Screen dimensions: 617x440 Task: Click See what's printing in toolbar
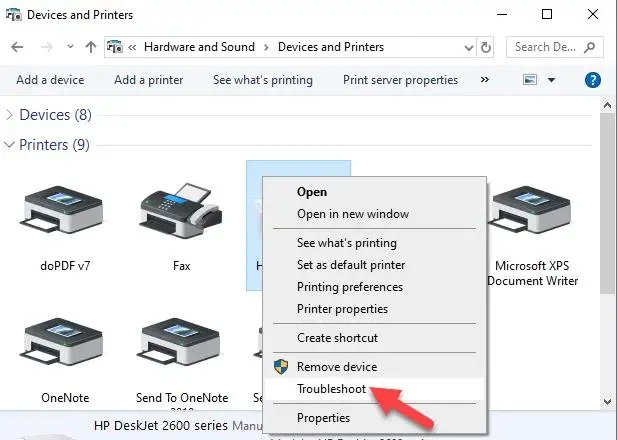click(x=263, y=80)
